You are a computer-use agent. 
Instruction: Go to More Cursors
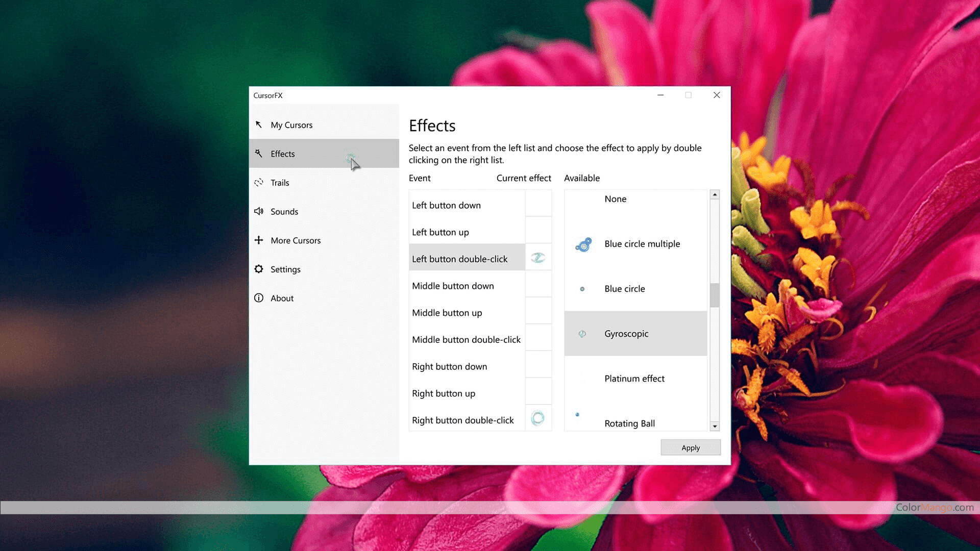click(324, 240)
